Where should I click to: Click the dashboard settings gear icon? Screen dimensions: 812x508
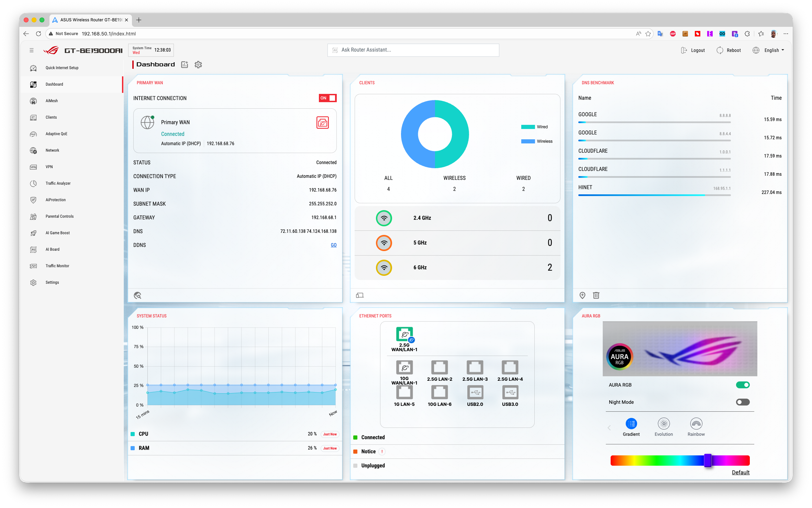[x=198, y=65]
